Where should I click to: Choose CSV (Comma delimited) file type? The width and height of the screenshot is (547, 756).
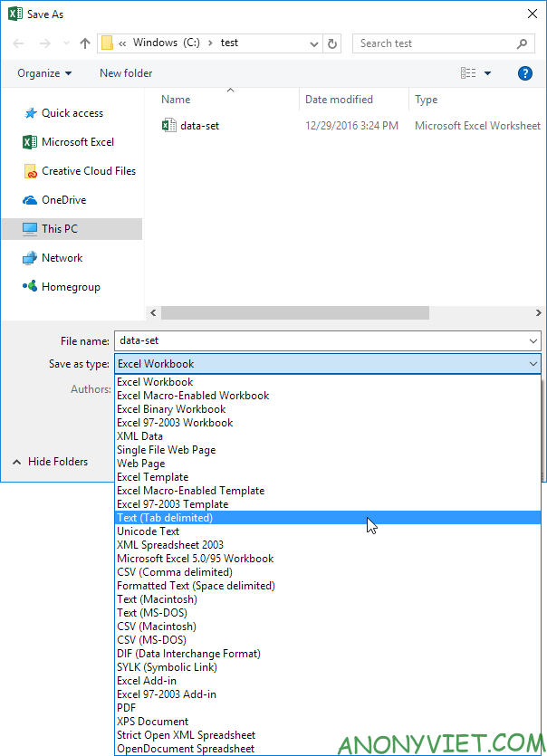[175, 572]
